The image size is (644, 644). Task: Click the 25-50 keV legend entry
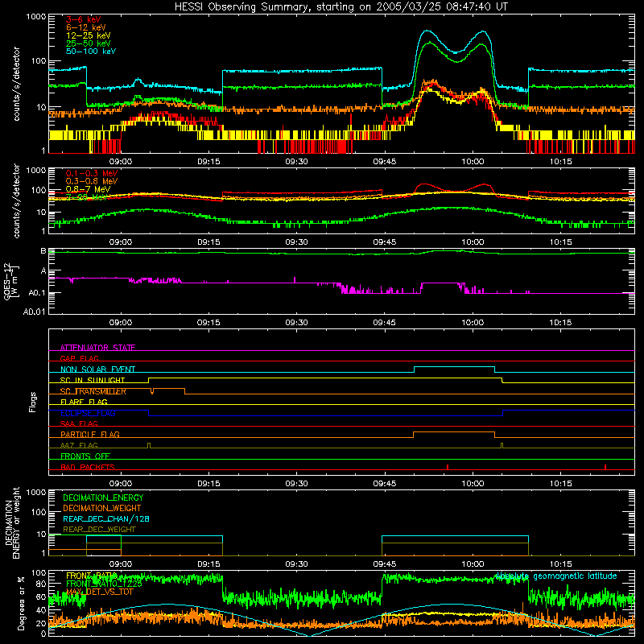(x=89, y=43)
